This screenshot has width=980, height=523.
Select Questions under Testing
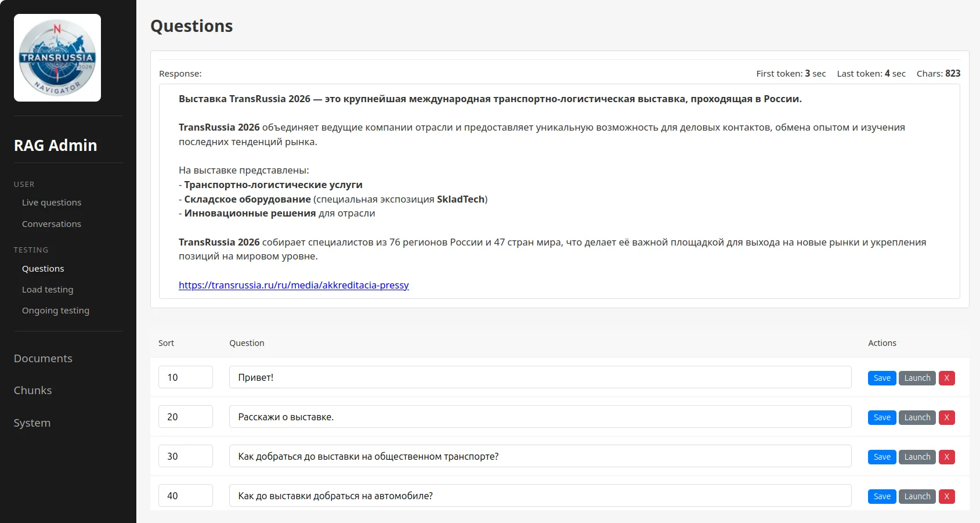(43, 269)
